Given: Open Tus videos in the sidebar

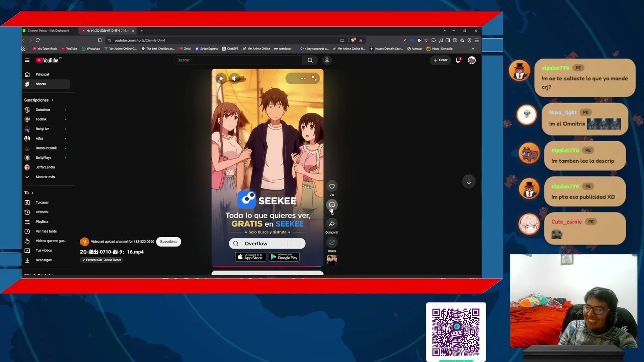Looking at the screenshot, I should (x=46, y=250).
